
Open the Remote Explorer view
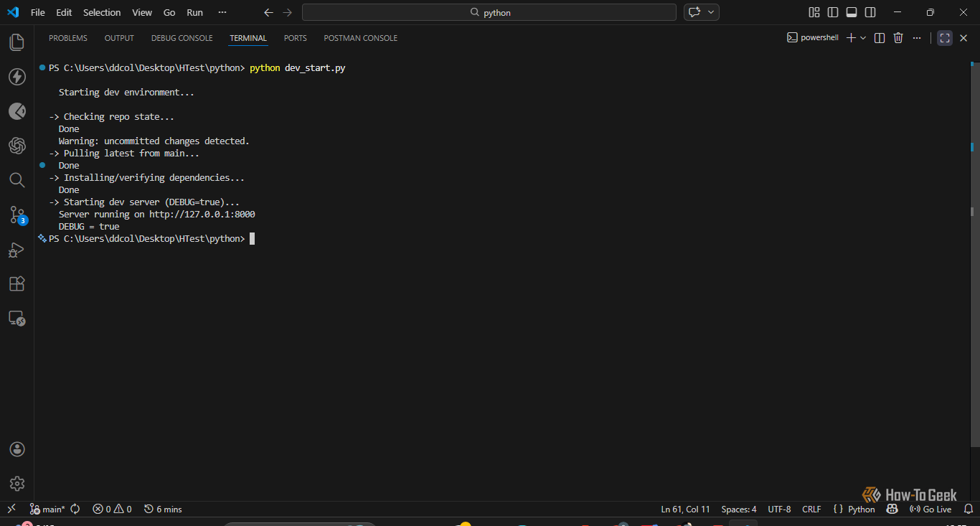(17, 318)
